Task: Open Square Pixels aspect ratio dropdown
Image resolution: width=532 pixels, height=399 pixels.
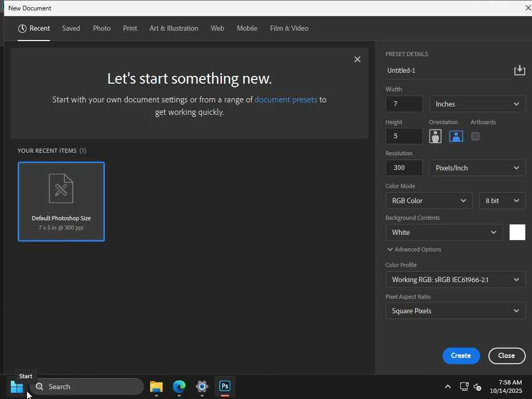Action: [455, 311]
